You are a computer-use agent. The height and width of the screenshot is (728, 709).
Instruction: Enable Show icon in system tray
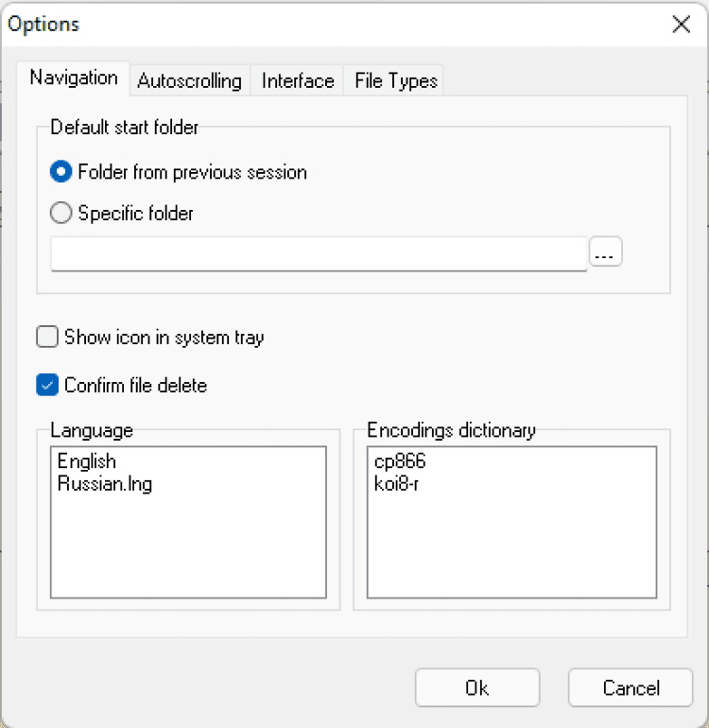point(47,338)
